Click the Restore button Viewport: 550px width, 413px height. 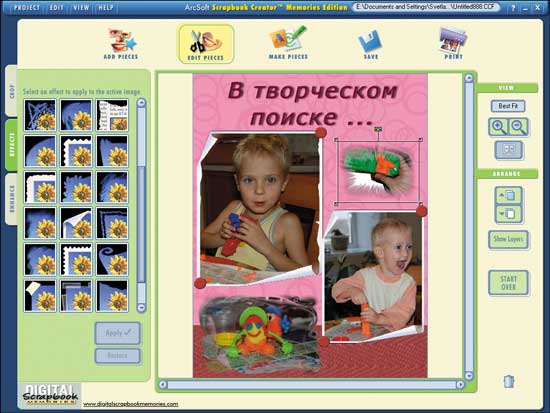[118, 355]
